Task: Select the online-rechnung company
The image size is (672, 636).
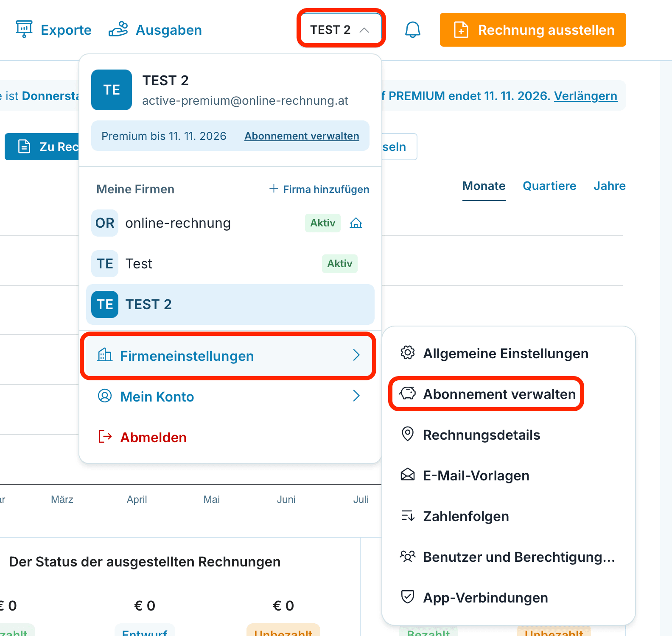Action: [x=230, y=223]
